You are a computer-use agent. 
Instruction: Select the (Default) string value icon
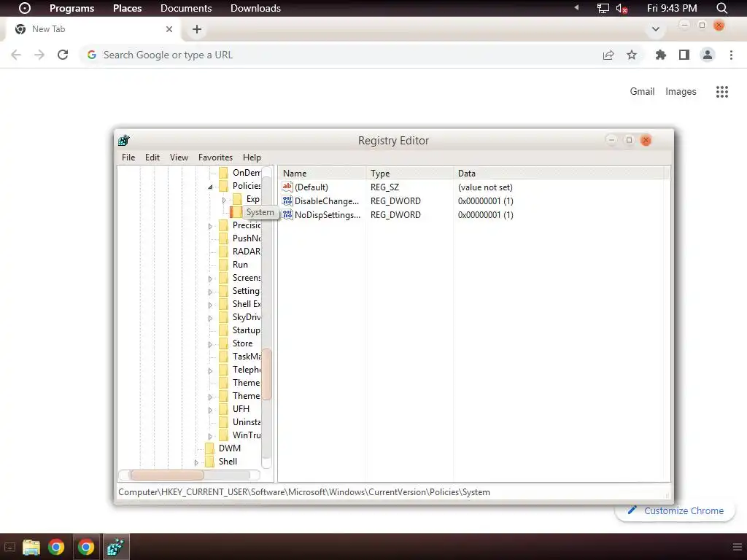pos(287,187)
